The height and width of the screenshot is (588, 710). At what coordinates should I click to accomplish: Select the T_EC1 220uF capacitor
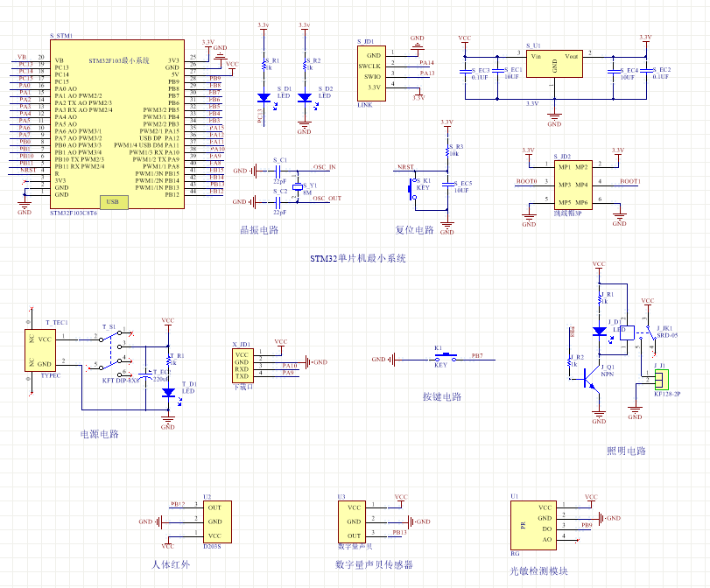pos(146,376)
